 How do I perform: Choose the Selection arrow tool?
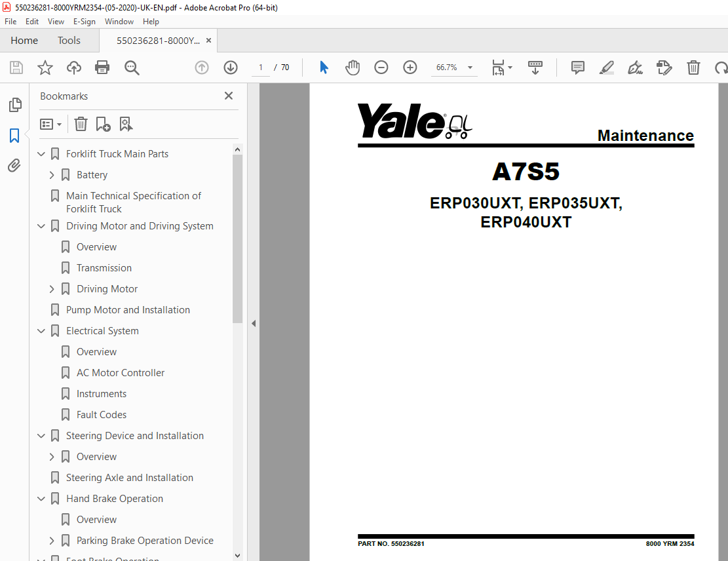[324, 68]
